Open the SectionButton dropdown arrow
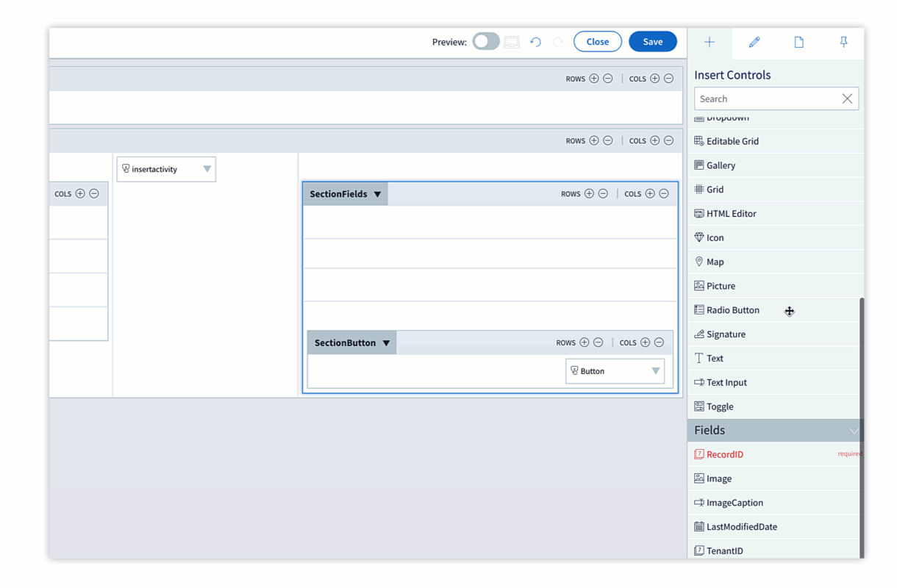 click(x=386, y=343)
